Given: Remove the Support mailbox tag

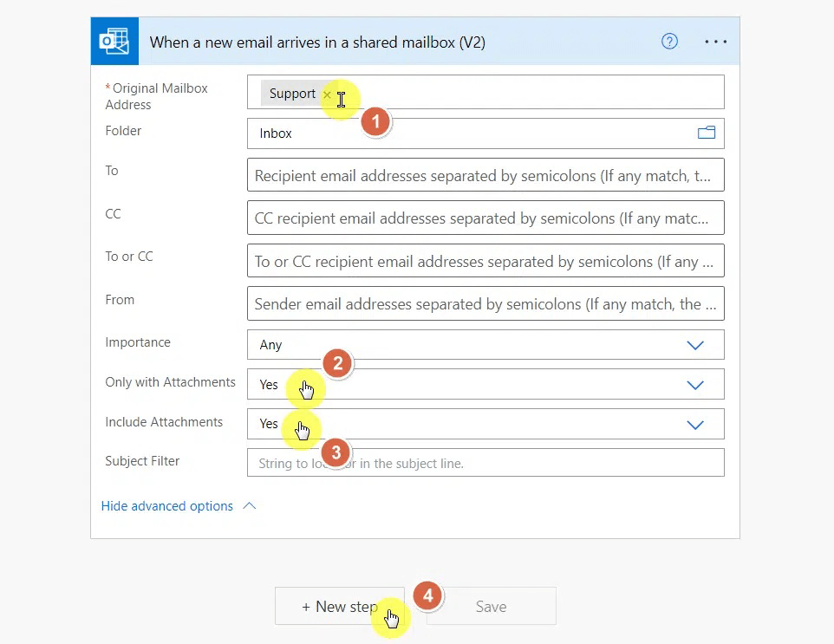Looking at the screenshot, I should tap(327, 94).
